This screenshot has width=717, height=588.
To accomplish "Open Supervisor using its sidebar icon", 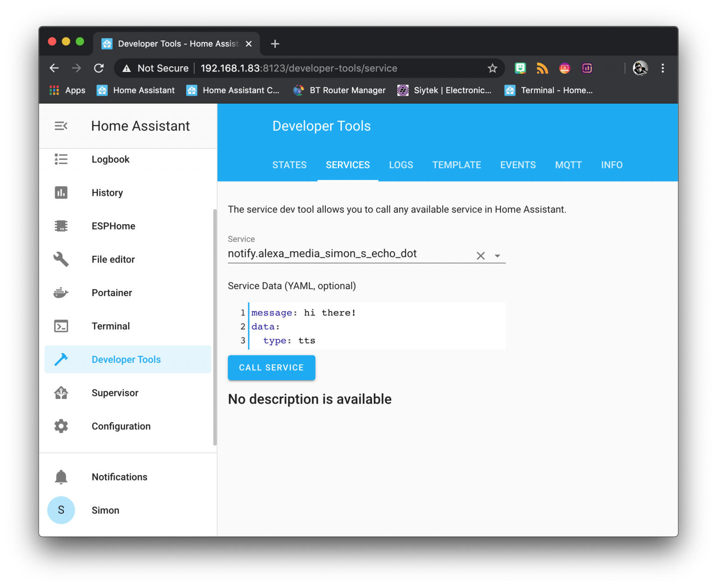I will [61, 393].
